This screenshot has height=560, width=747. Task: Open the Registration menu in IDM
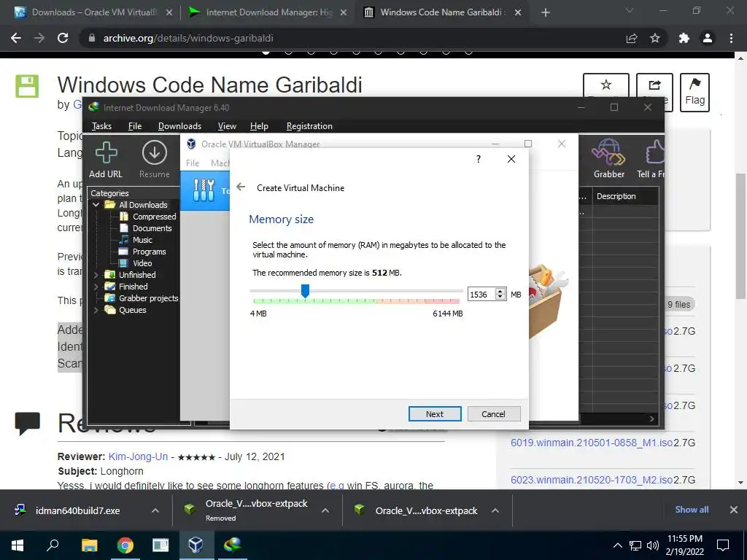[309, 126]
